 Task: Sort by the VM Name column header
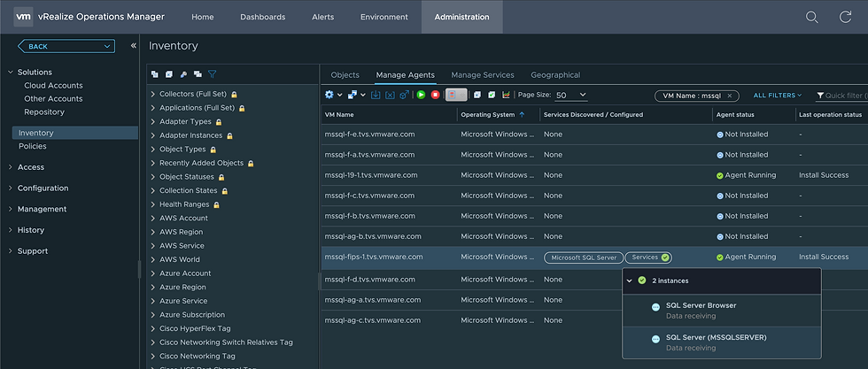click(x=389, y=114)
